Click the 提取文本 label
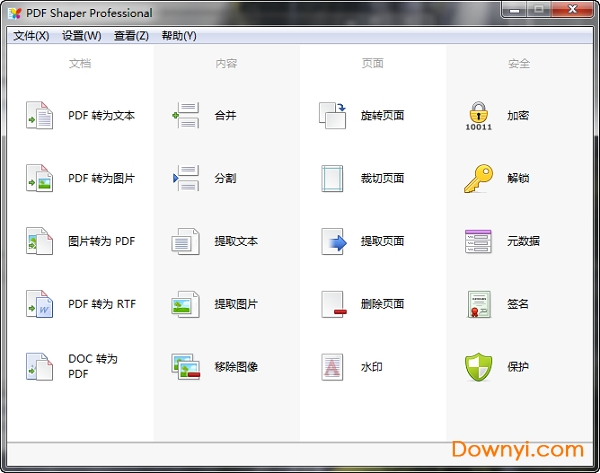The width and height of the screenshot is (600, 473). coord(236,241)
